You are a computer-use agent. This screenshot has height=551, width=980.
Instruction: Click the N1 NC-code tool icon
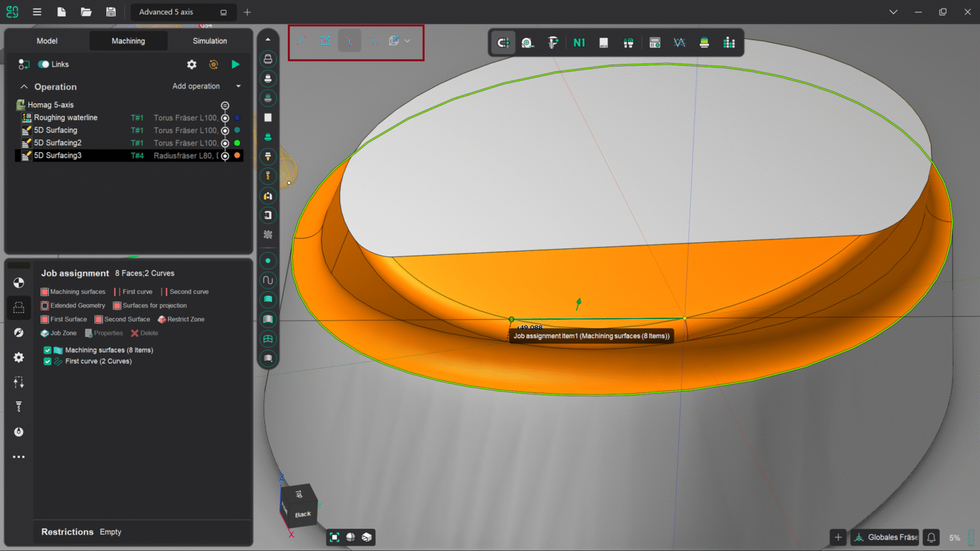click(x=578, y=42)
